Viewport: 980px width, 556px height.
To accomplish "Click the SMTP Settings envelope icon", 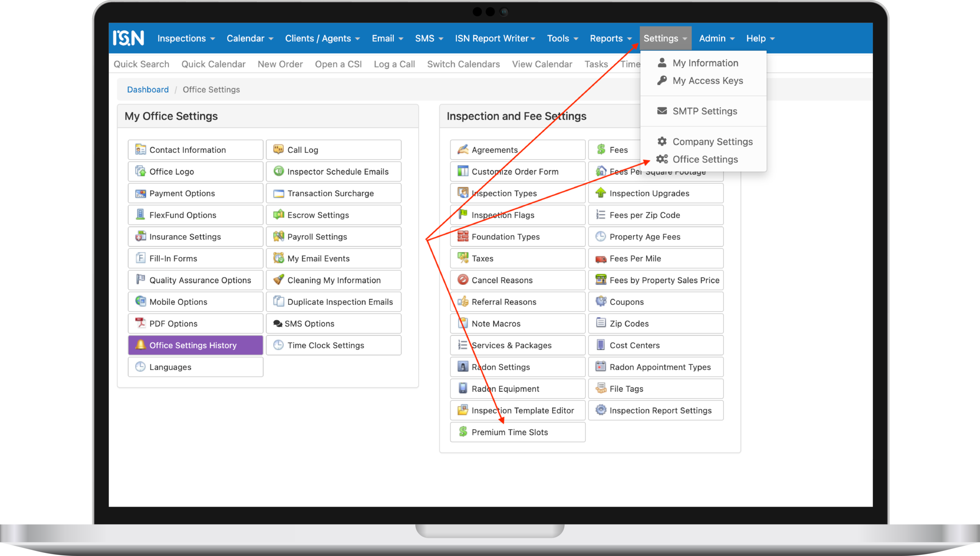I will tap(662, 111).
